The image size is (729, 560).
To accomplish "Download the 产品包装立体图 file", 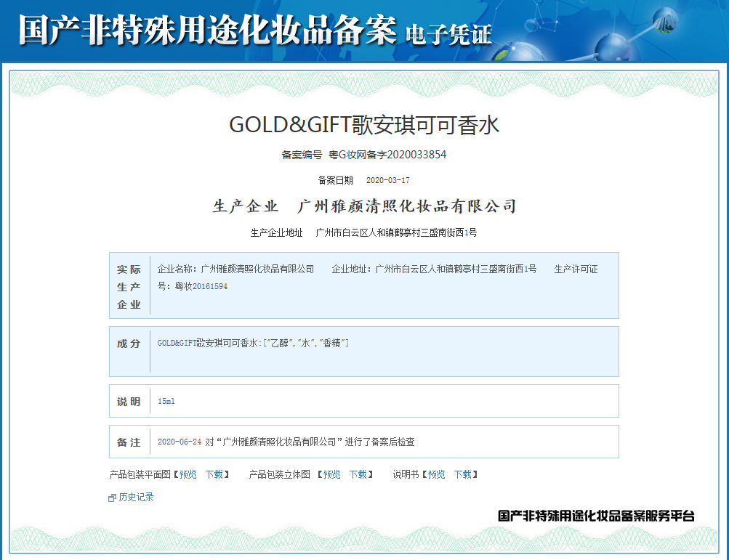I will pos(358,474).
